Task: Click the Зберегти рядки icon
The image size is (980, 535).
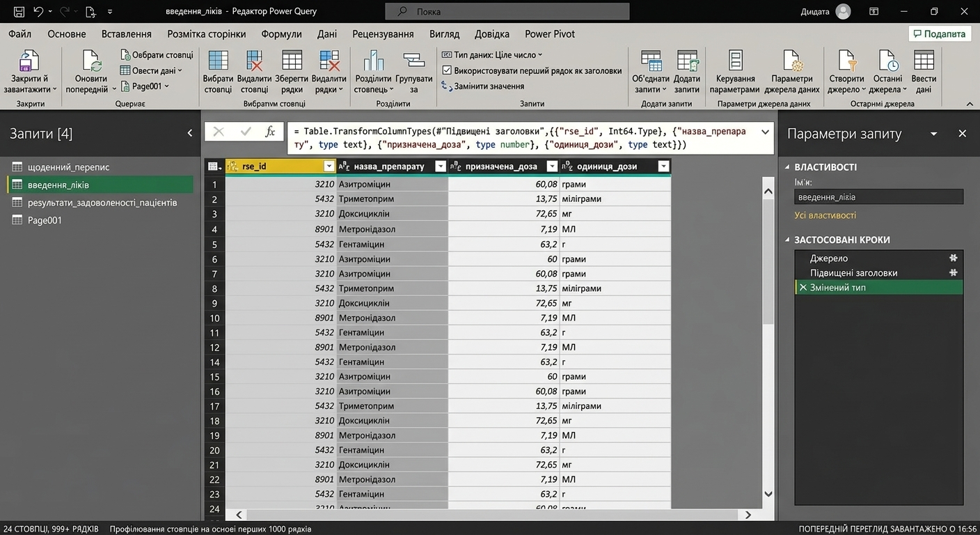Action: 292,61
